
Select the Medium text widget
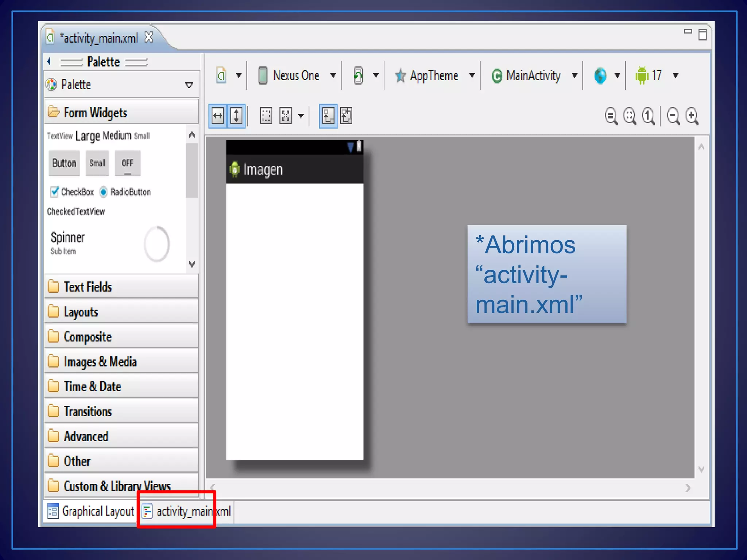point(117,136)
